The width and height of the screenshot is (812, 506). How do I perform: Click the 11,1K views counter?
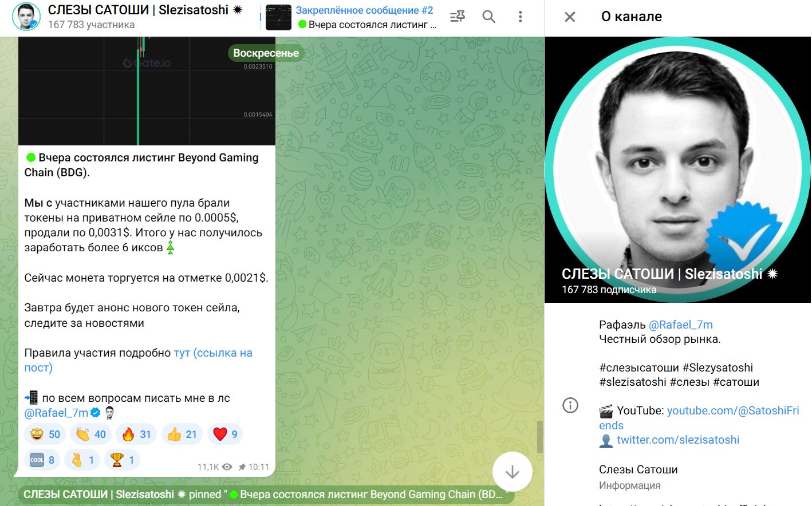click(x=214, y=467)
